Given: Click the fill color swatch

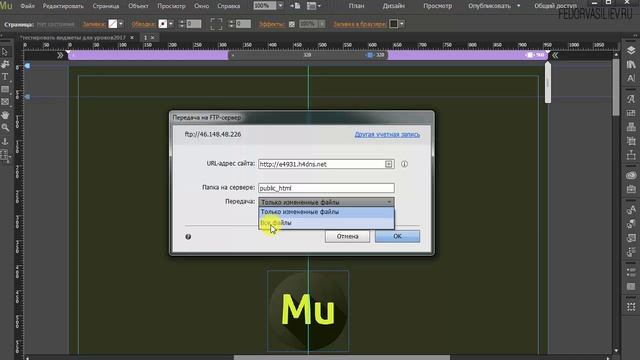Looking at the screenshot, I should coord(113,24).
